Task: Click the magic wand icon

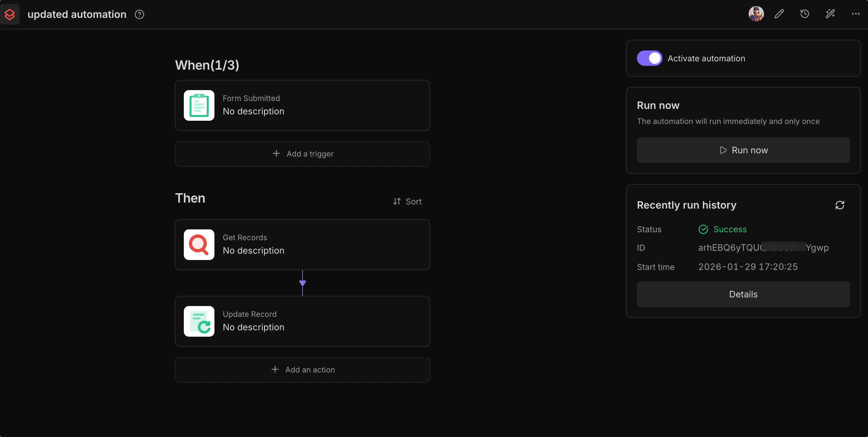Action: [830, 14]
